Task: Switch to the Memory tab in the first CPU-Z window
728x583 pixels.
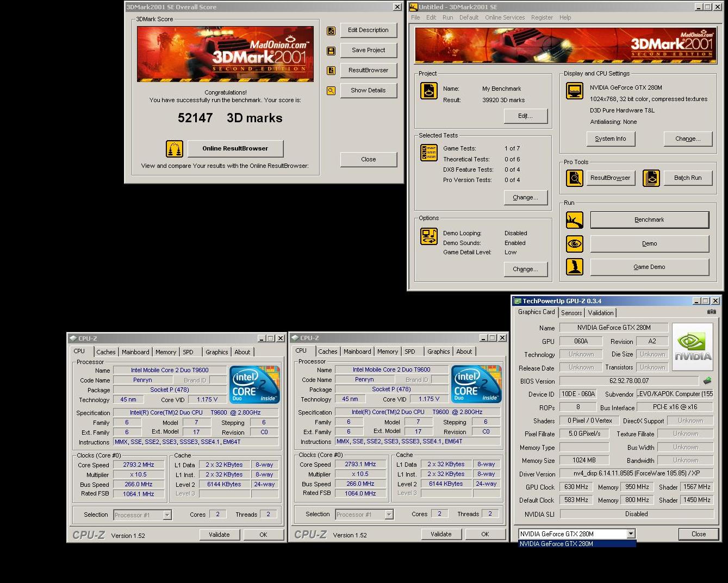Action: tap(166, 352)
